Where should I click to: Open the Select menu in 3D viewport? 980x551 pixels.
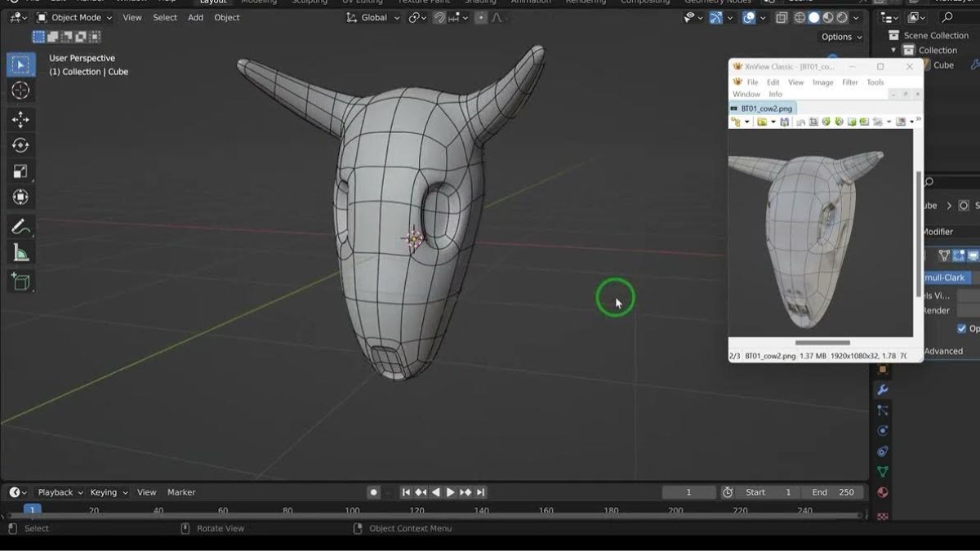click(165, 17)
